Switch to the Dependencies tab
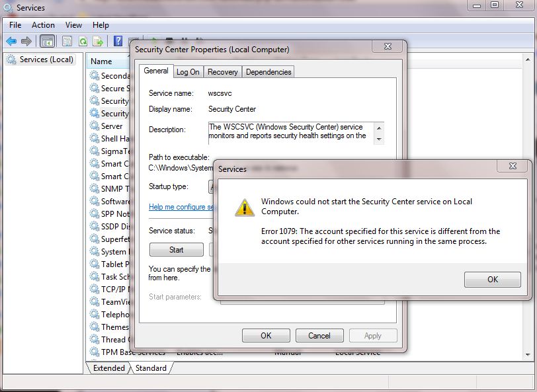537x392 pixels. pos(268,72)
